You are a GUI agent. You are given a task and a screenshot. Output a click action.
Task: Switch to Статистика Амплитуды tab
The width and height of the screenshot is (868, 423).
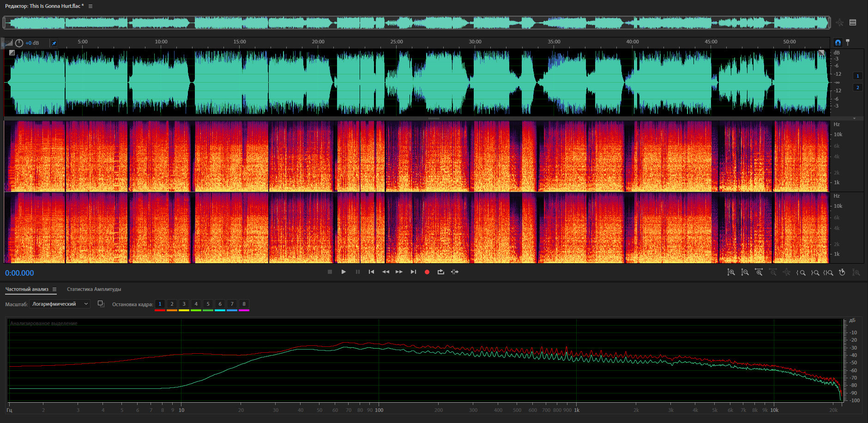tap(94, 290)
